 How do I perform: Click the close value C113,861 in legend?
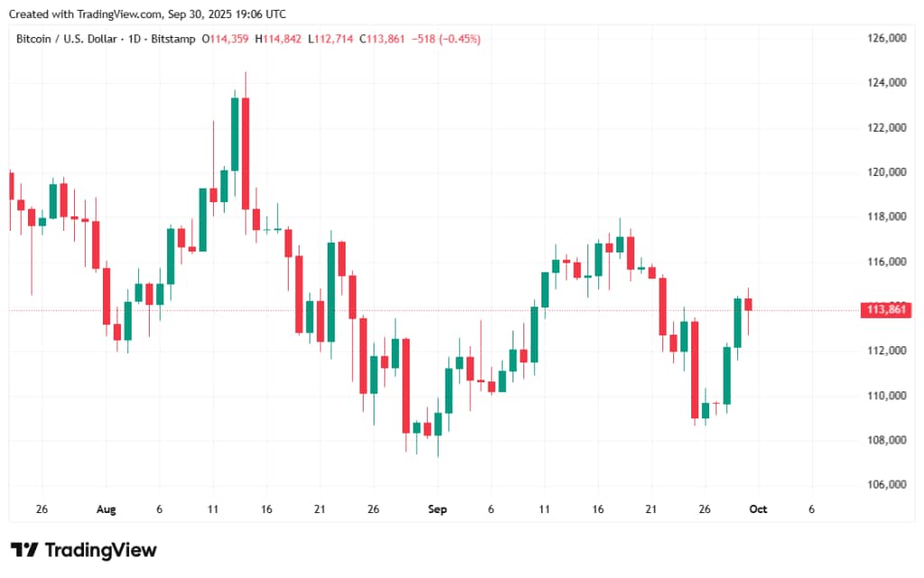click(383, 39)
